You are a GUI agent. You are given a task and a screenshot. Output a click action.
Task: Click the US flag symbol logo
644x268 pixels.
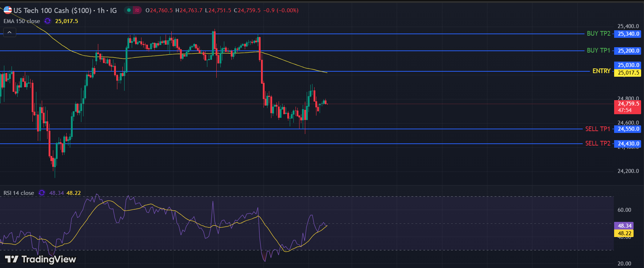click(8, 10)
